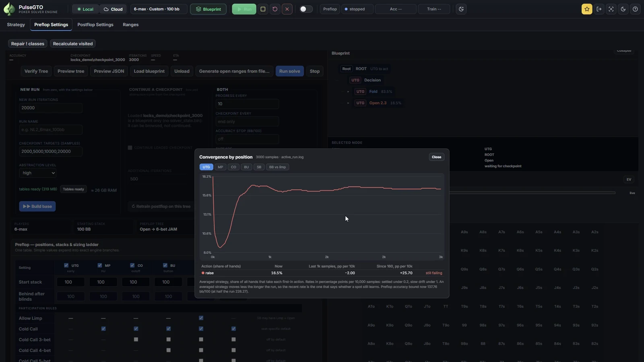Expand the UTG Fold 83.5% tree node
The width and height of the screenshot is (644, 362).
click(348, 91)
